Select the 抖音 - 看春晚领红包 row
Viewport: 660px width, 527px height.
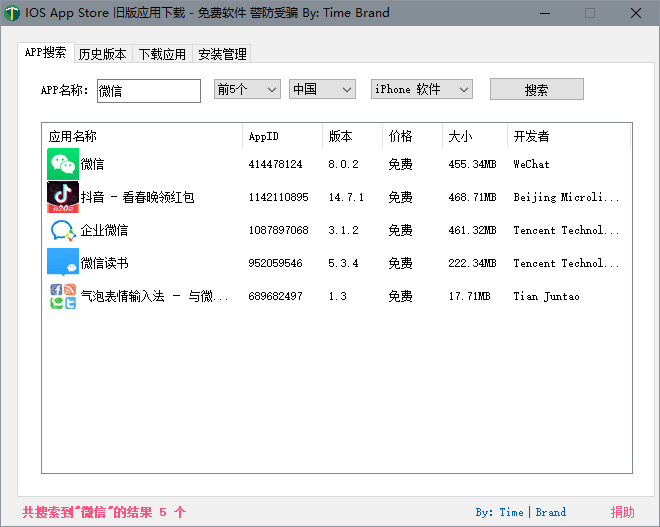coord(137,197)
